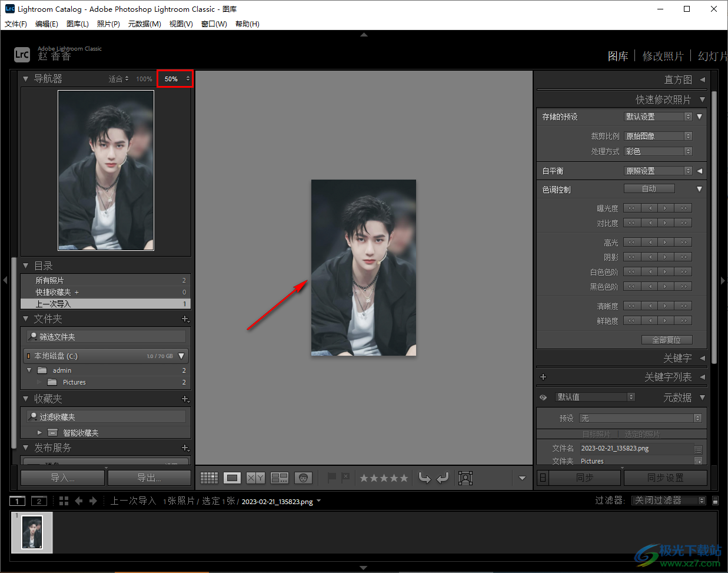Collapse the 收藏夹 panel

[25, 399]
